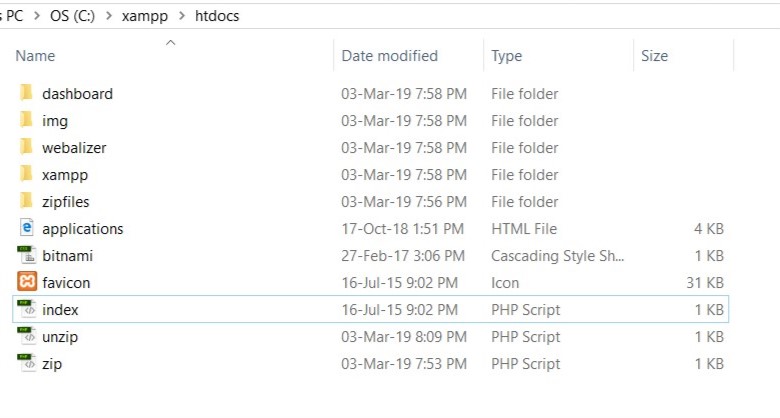Click the zip PHP script icon
Image resolution: width=780 pixels, height=418 pixels.
point(26,363)
